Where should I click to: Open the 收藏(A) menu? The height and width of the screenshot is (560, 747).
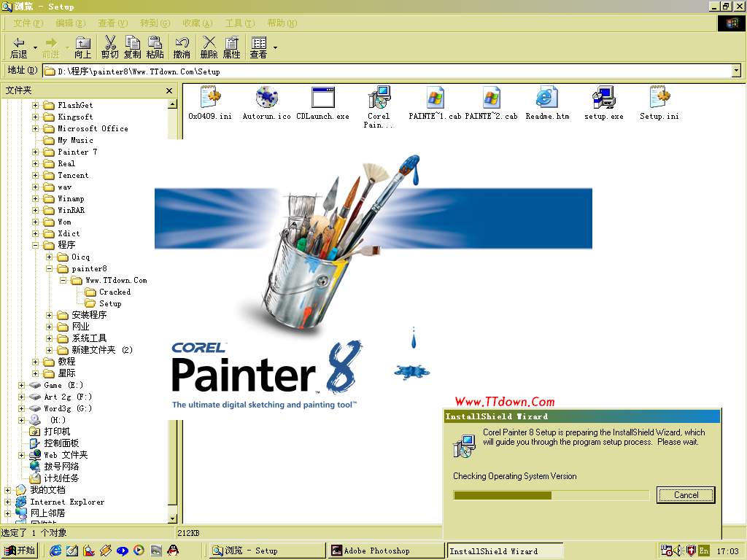click(x=197, y=23)
